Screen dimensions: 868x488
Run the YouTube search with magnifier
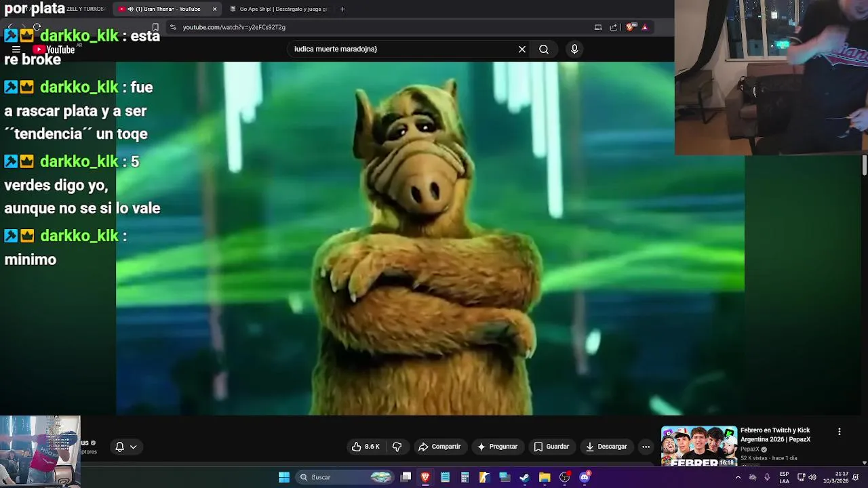click(544, 49)
